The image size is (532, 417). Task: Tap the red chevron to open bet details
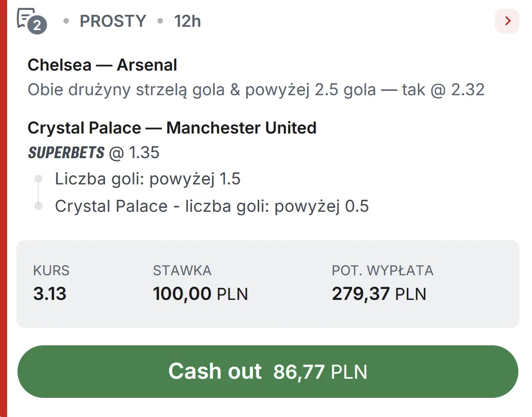(x=507, y=21)
